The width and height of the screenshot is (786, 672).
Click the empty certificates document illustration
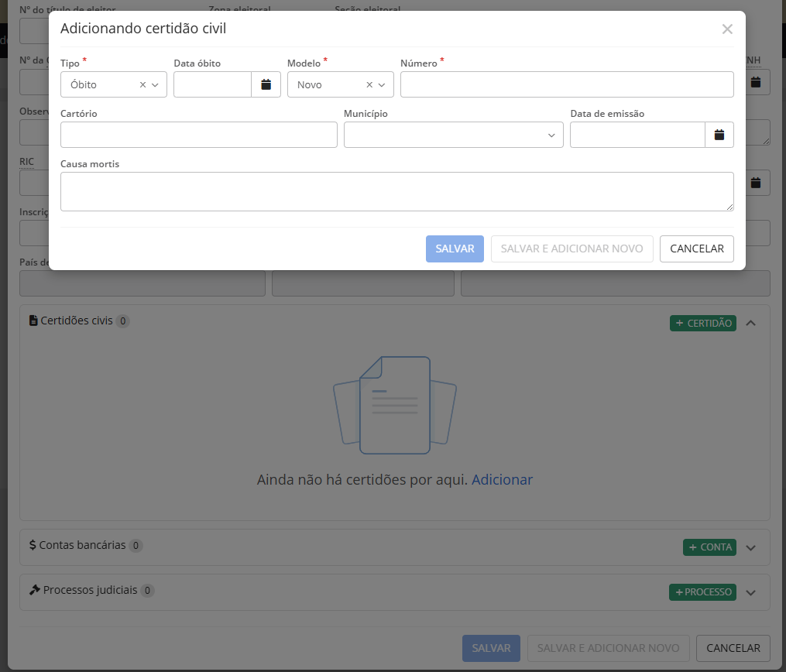pos(394,405)
